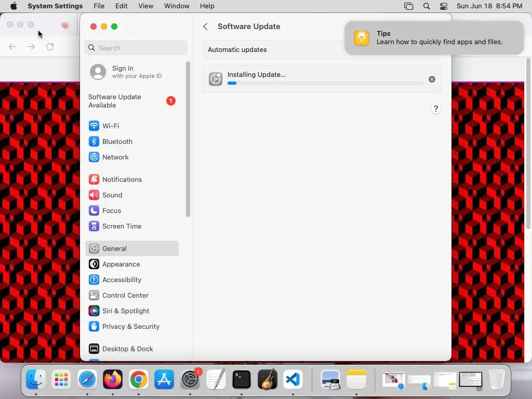
Task: Click Stage Manager icon in menu bar
Action: point(408,6)
